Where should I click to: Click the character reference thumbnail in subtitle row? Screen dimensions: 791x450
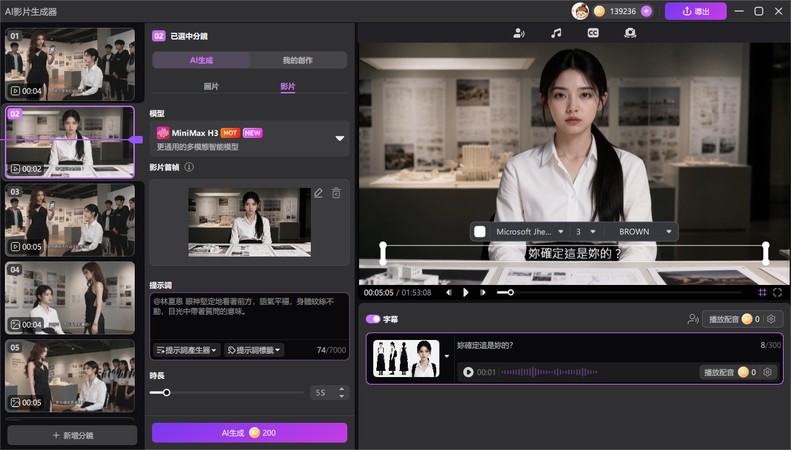(406, 358)
